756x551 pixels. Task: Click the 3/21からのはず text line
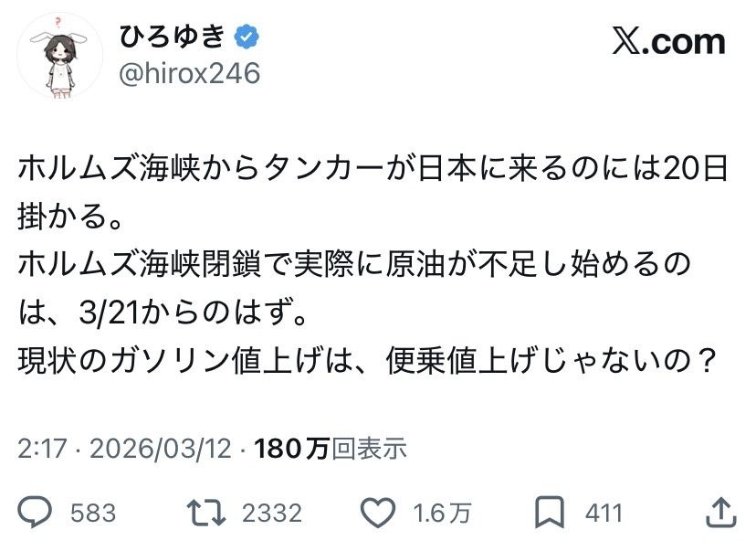tap(163, 313)
